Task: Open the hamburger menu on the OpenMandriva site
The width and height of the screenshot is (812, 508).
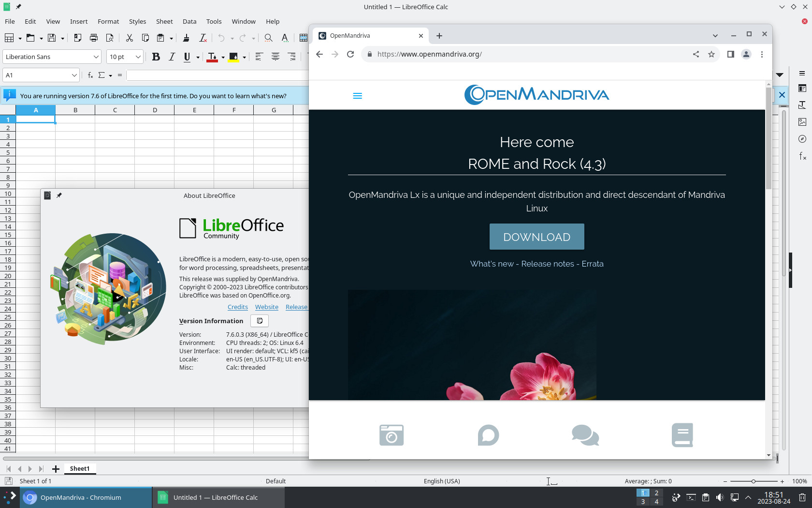Action: point(358,96)
